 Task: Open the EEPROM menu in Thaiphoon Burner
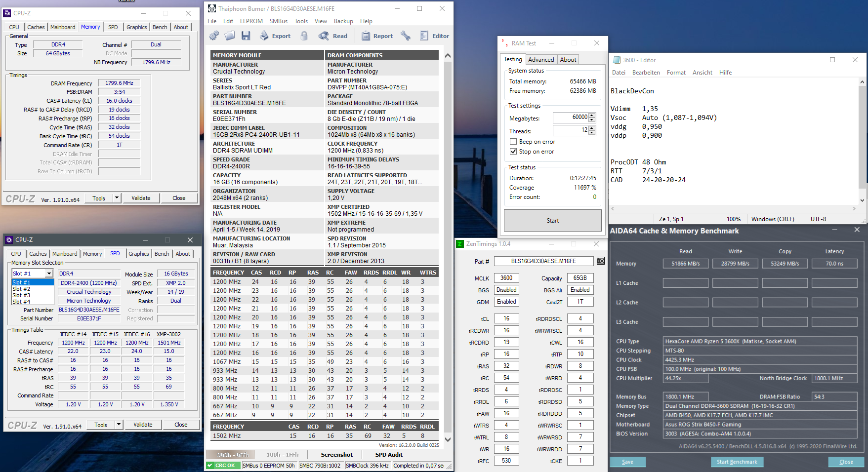click(251, 21)
